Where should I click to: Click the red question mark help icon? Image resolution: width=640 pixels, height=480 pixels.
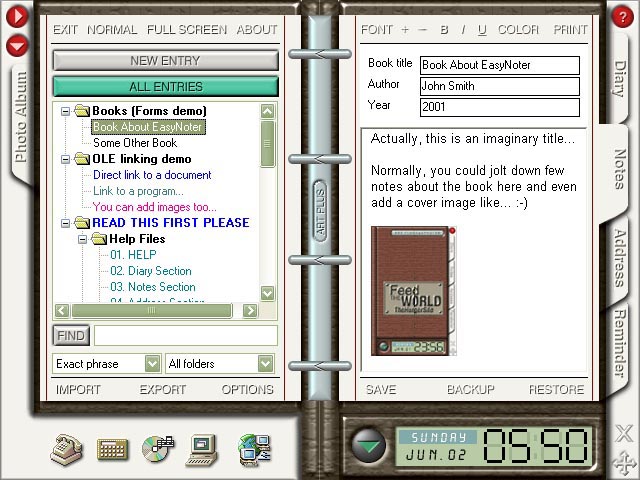click(624, 16)
